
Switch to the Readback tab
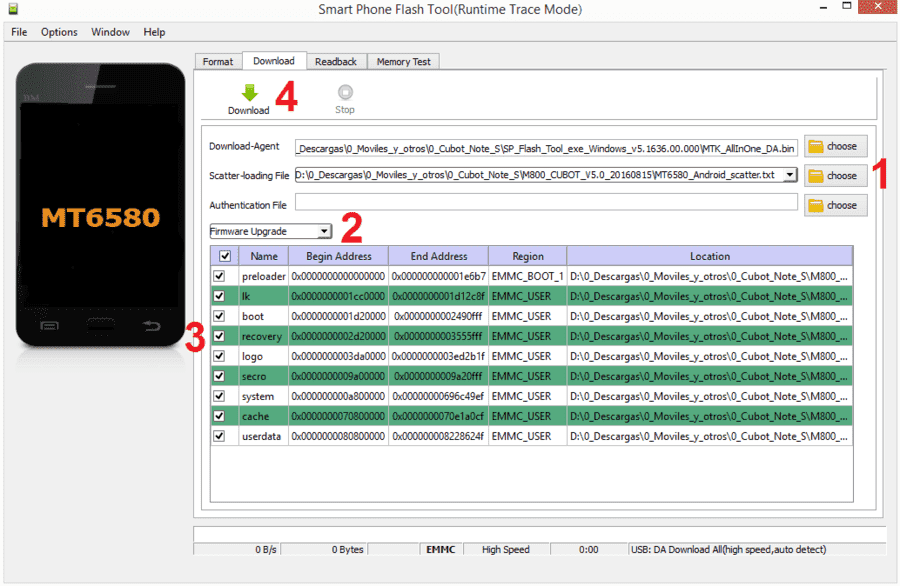pyautogui.click(x=336, y=61)
